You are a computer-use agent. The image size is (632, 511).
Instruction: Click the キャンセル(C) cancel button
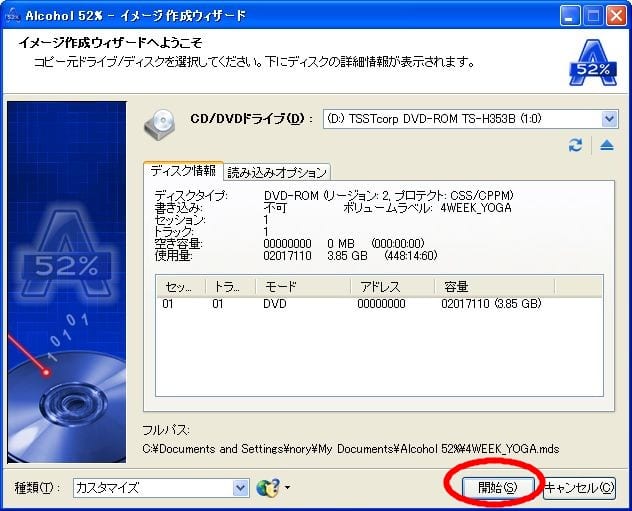[579, 488]
